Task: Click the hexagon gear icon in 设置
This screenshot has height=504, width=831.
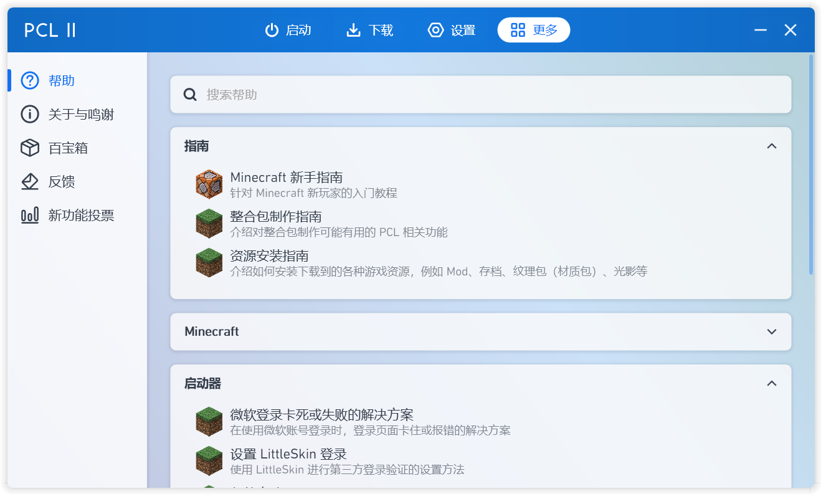Action: (435, 30)
